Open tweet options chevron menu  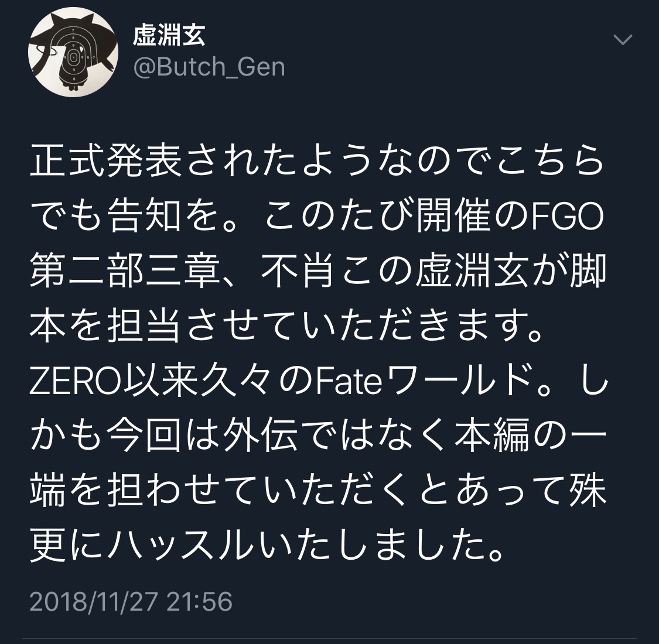click(623, 39)
